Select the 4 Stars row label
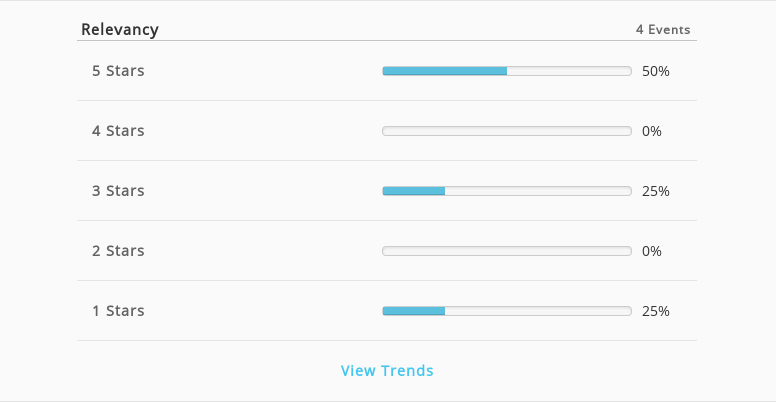Viewport: 776px width, 402px height. click(118, 131)
